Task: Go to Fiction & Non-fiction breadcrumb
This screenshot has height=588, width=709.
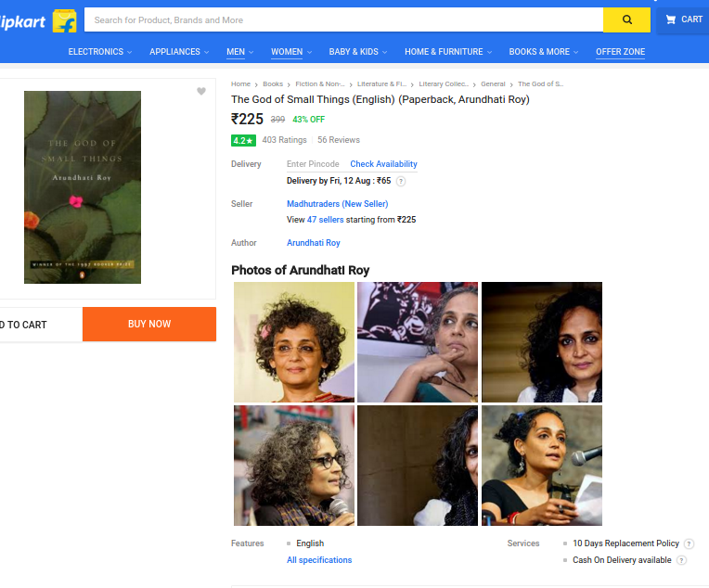Action: pos(319,84)
